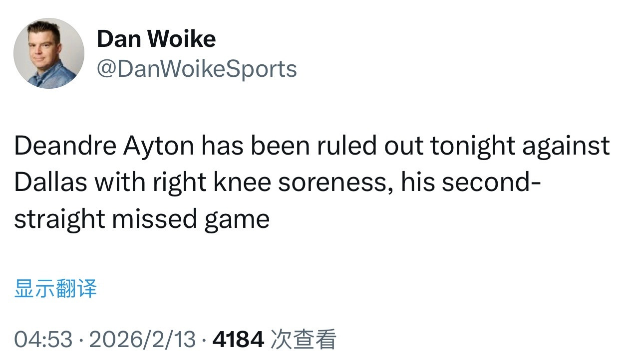Image resolution: width=644 pixels, height=363 pixels.
Task: Click the 4184 view count number
Action: pyautogui.click(x=238, y=340)
